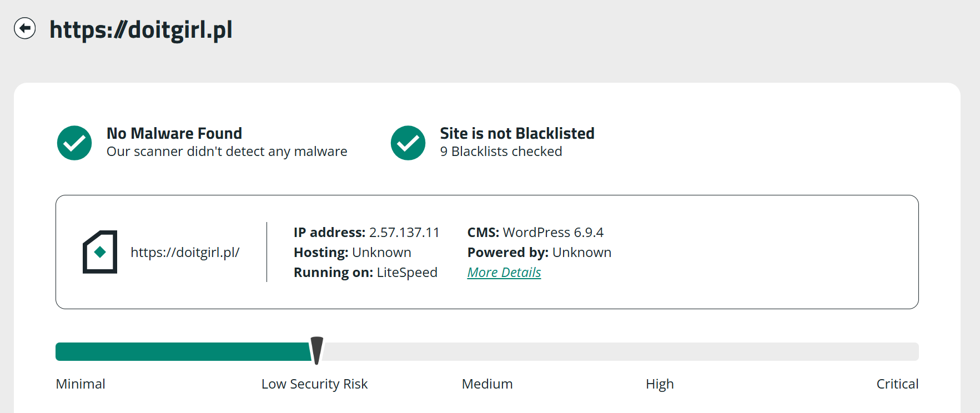Open the More Details link
This screenshot has height=413, width=980.
(504, 273)
